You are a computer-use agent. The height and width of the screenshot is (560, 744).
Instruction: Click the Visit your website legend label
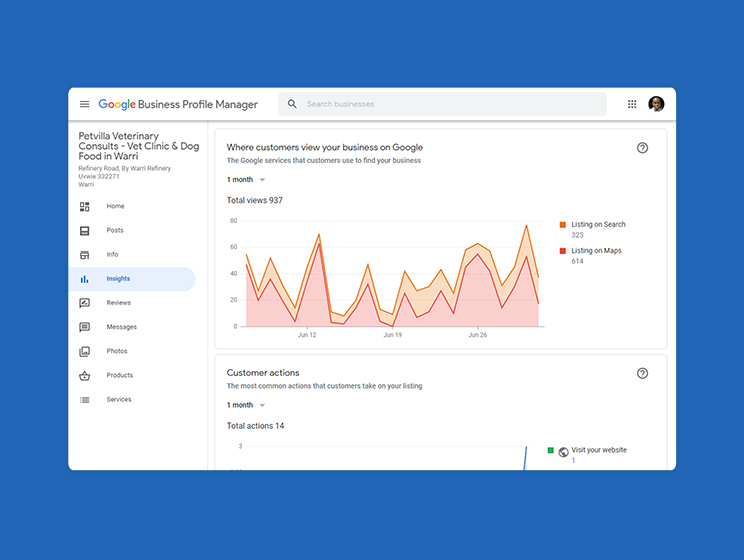coord(599,450)
